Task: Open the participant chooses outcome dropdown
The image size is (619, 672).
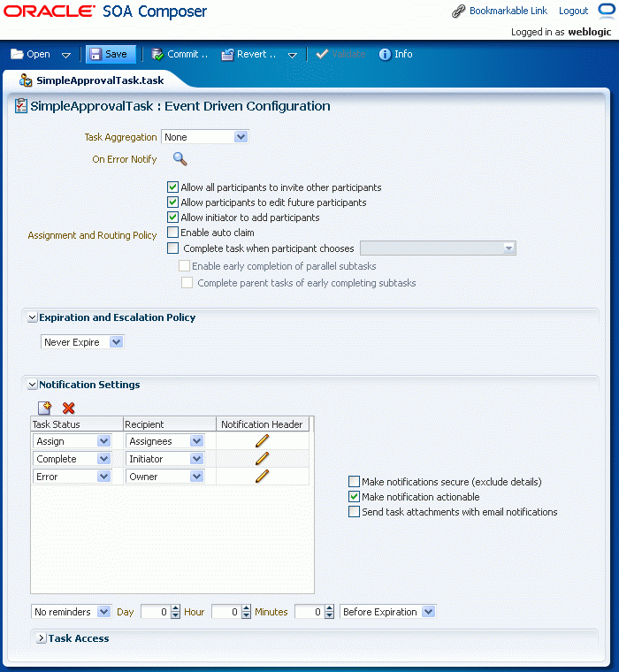Action: tap(438, 248)
